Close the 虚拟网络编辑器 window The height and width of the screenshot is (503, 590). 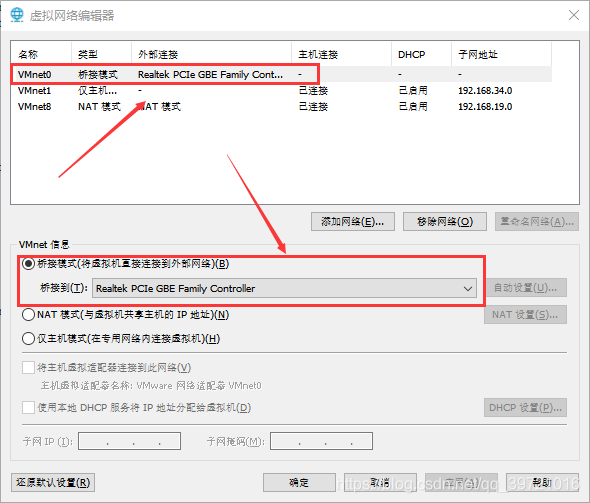pos(573,15)
